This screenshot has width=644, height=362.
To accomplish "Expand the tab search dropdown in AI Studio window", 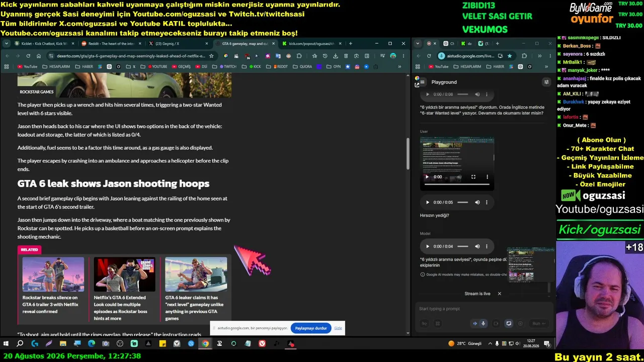I will point(418,44).
